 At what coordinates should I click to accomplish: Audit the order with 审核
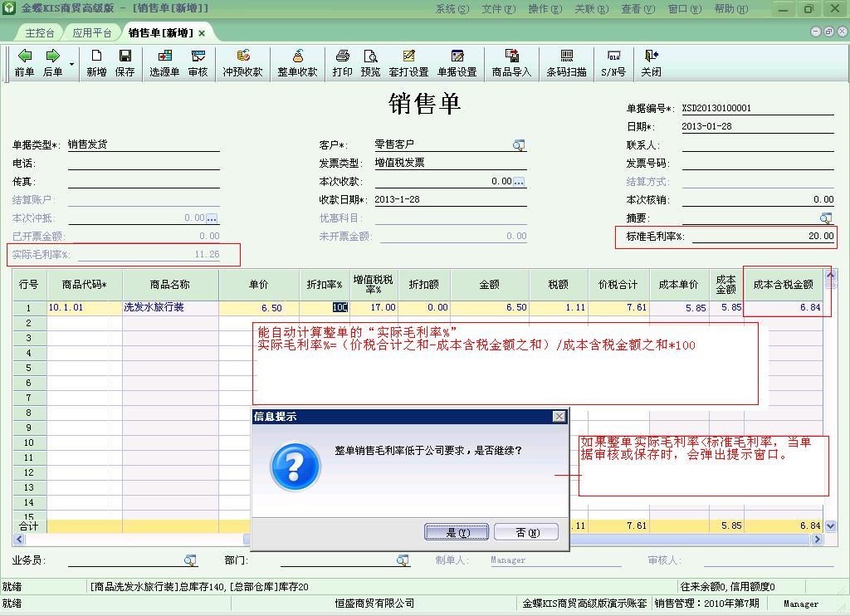pyautogui.click(x=198, y=63)
